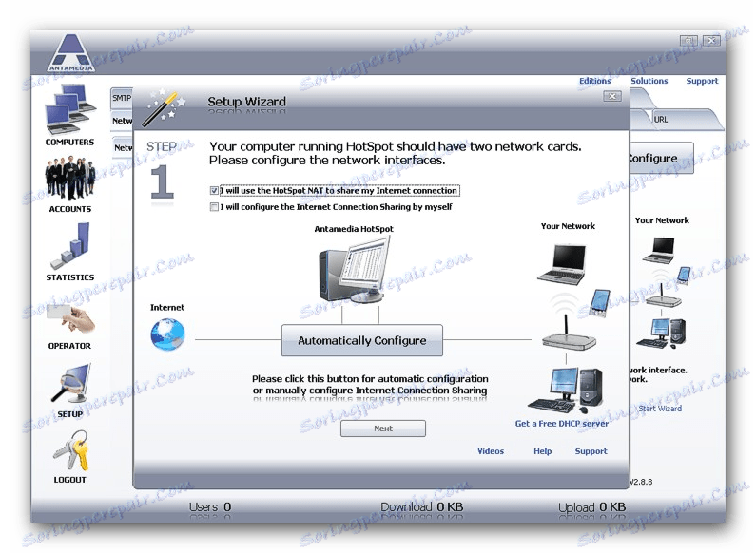Open the Accounts section icon

pyautogui.click(x=70, y=178)
